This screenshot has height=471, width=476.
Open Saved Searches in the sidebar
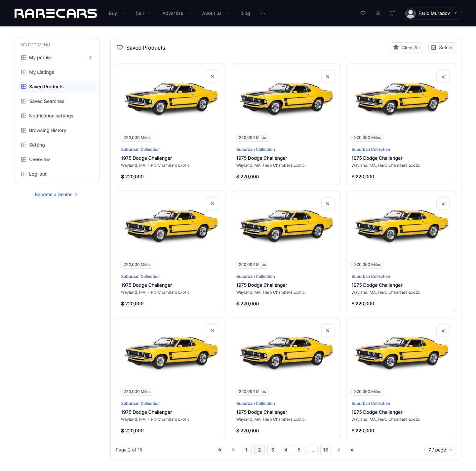click(x=57, y=101)
